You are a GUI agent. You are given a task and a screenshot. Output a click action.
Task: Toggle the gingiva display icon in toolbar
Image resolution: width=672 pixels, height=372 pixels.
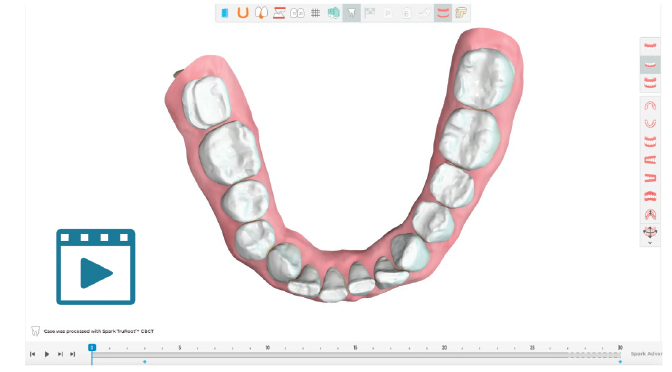[x=443, y=13]
